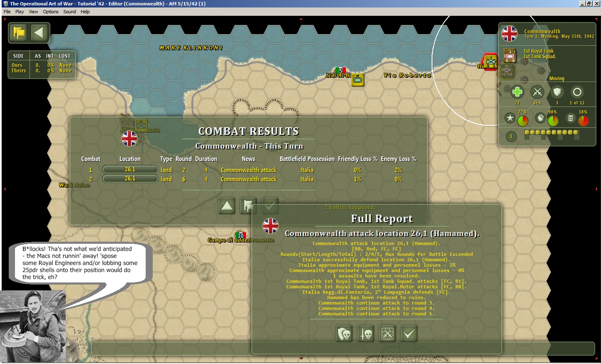Select the infantry unit at the port town
Image resolution: width=601 pixels, height=364 pixels.
click(141, 125)
